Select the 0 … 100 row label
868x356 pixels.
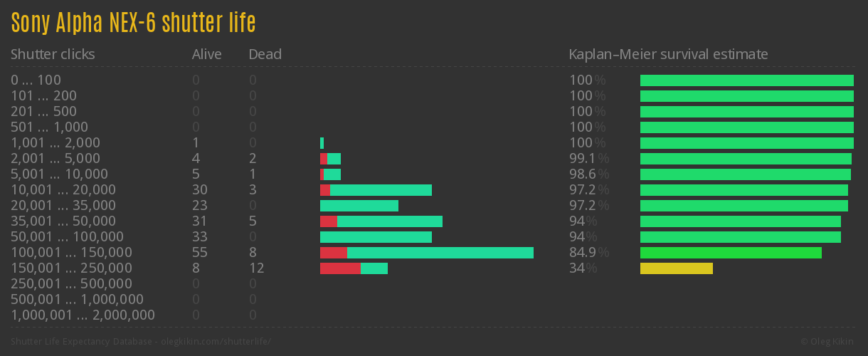pos(36,80)
